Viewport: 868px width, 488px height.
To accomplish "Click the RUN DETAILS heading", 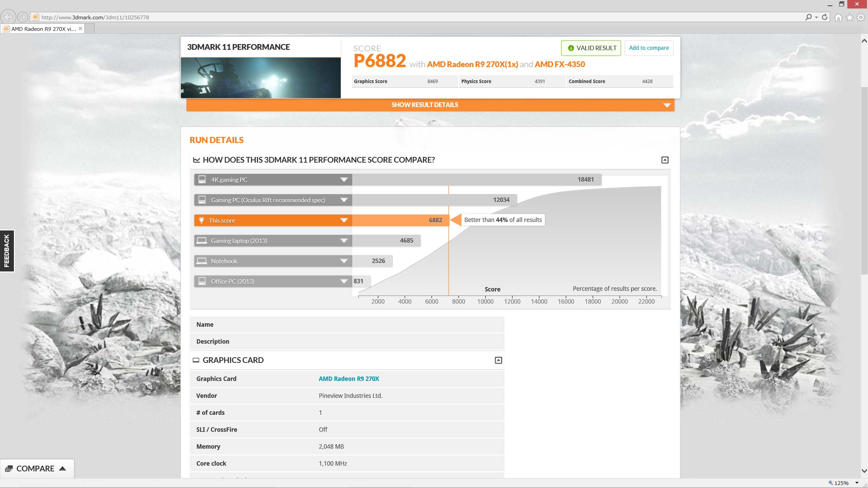I will (x=216, y=140).
